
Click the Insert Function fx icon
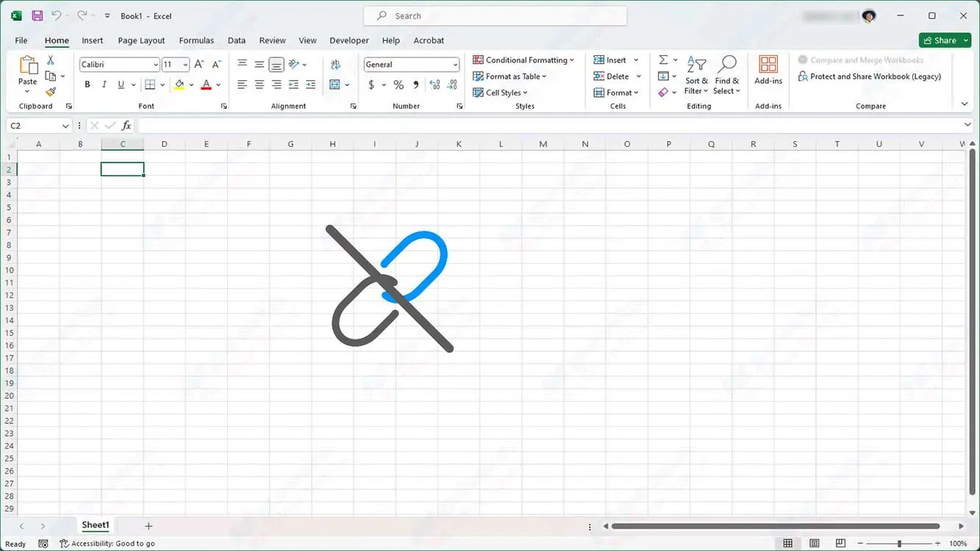[126, 126]
